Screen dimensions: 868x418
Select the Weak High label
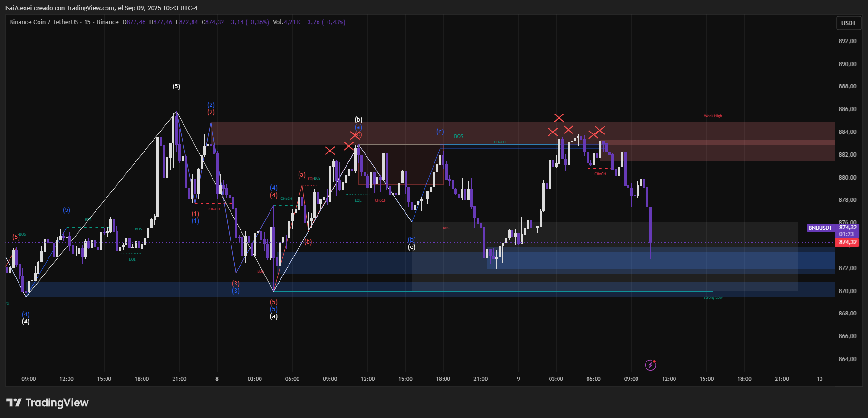(713, 116)
